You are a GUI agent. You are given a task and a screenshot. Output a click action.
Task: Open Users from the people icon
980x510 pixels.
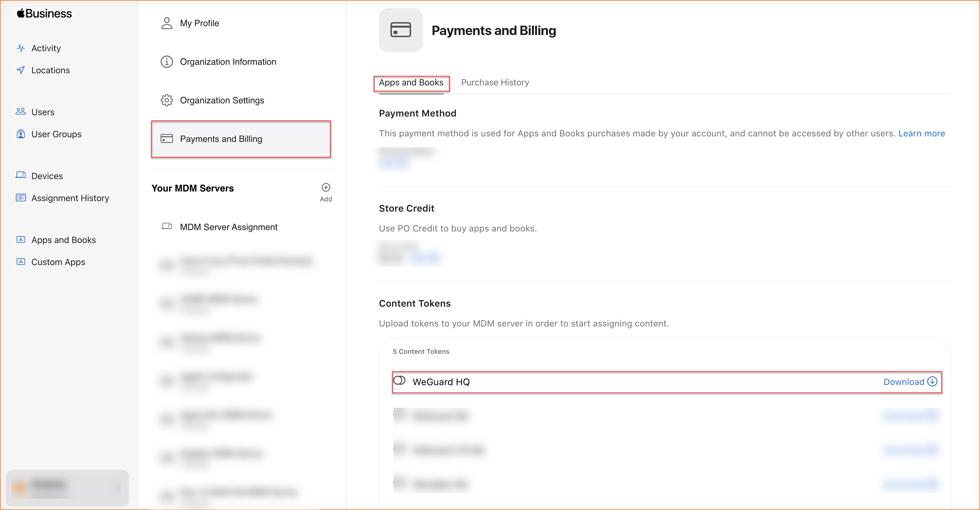click(21, 112)
